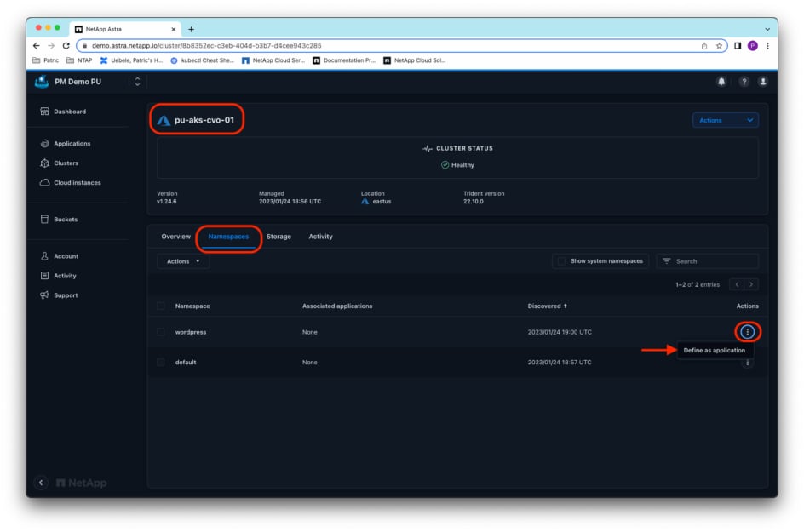Open a new browser tab with plus
Viewport: 804px width, 532px height.
pyautogui.click(x=192, y=29)
